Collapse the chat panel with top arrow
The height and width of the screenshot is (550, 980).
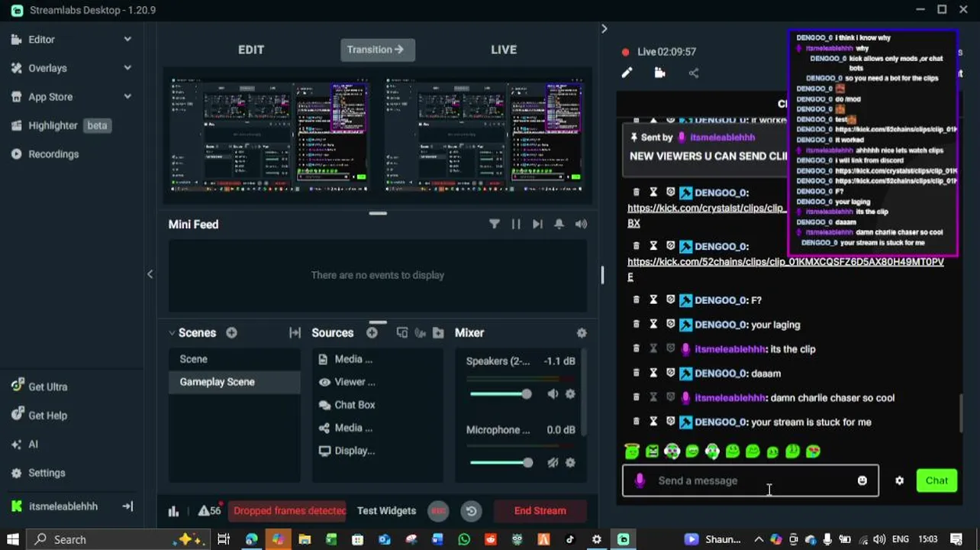604,29
